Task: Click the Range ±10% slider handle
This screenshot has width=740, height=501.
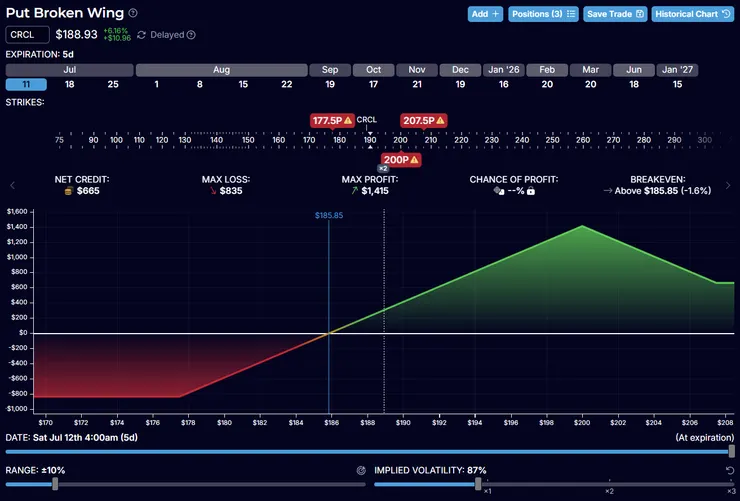Action: point(55,484)
